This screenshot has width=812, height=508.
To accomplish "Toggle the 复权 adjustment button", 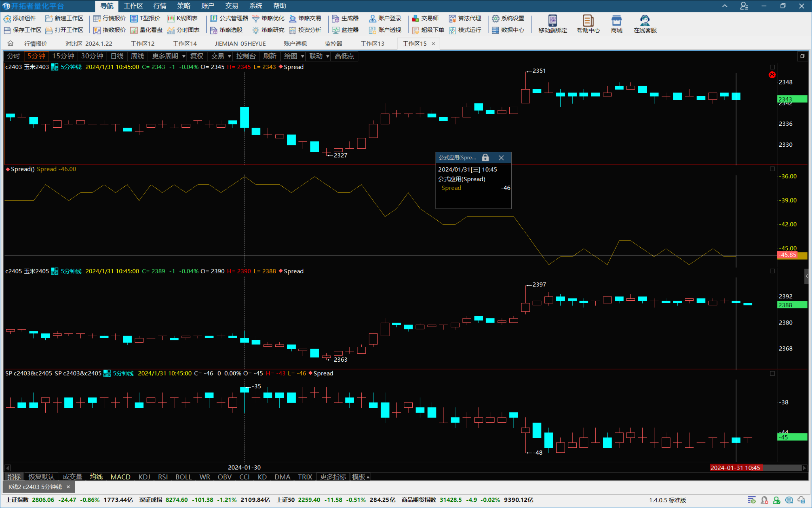I will click(x=197, y=56).
